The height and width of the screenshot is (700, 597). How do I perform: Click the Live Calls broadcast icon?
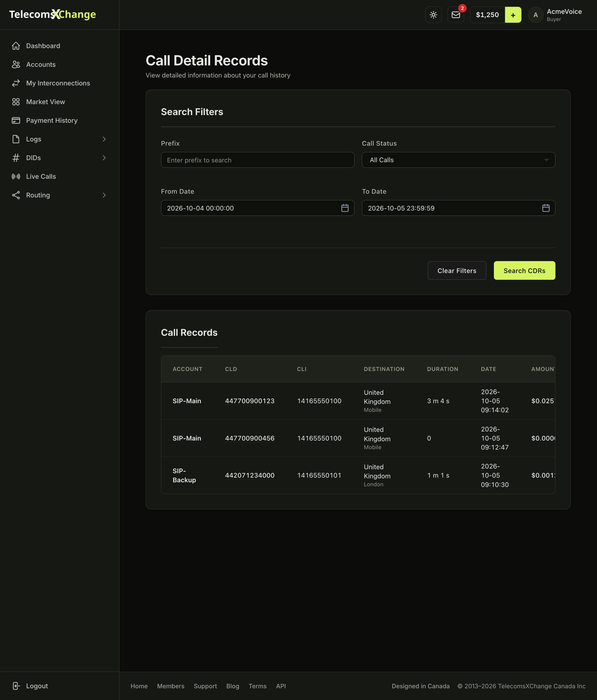(16, 177)
